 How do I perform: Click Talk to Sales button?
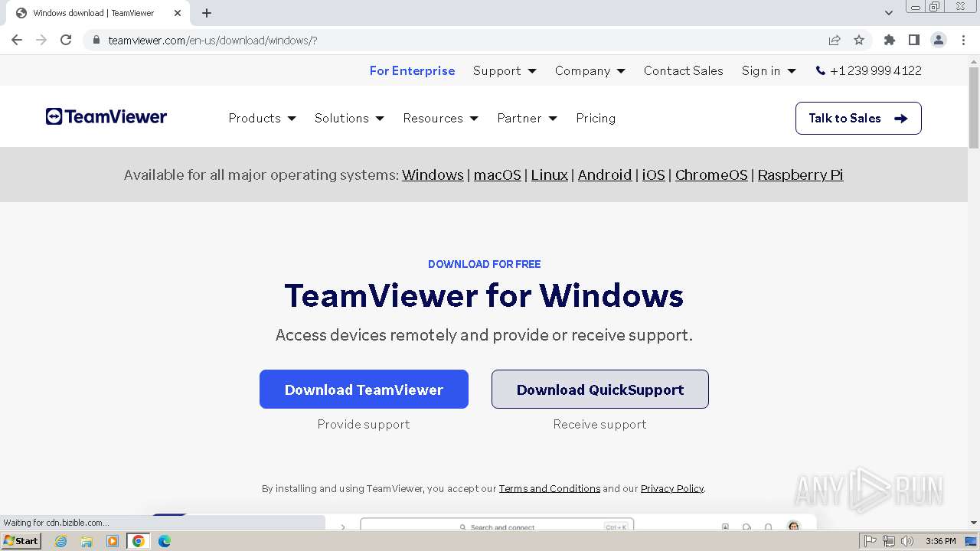click(858, 118)
